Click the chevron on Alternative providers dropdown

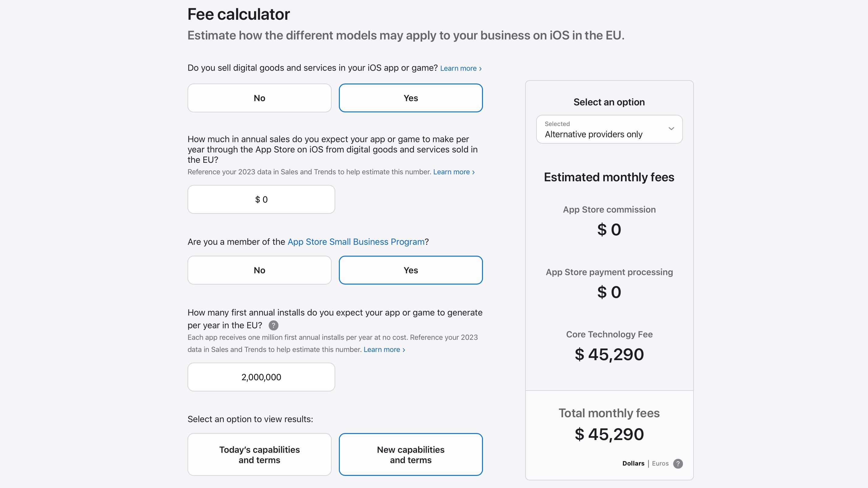pos(671,129)
